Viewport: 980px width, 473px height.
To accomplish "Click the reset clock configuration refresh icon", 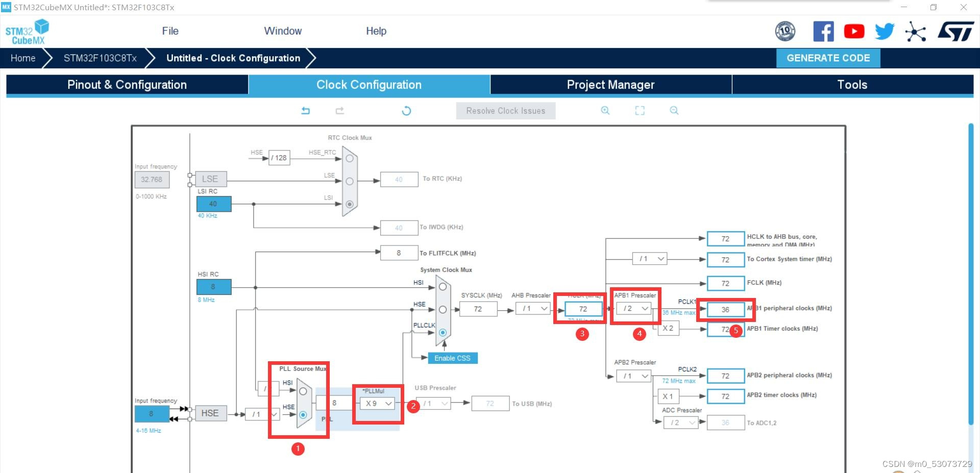I will [x=406, y=111].
